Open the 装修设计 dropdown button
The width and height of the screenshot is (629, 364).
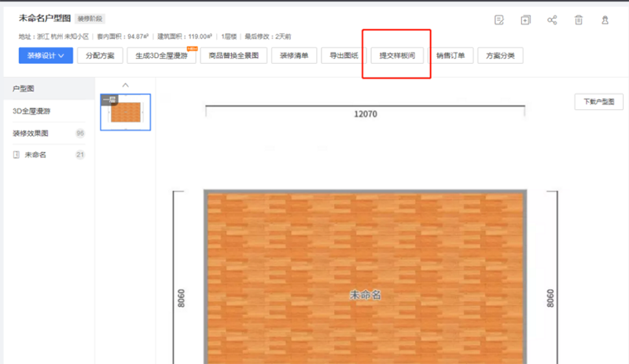point(46,55)
